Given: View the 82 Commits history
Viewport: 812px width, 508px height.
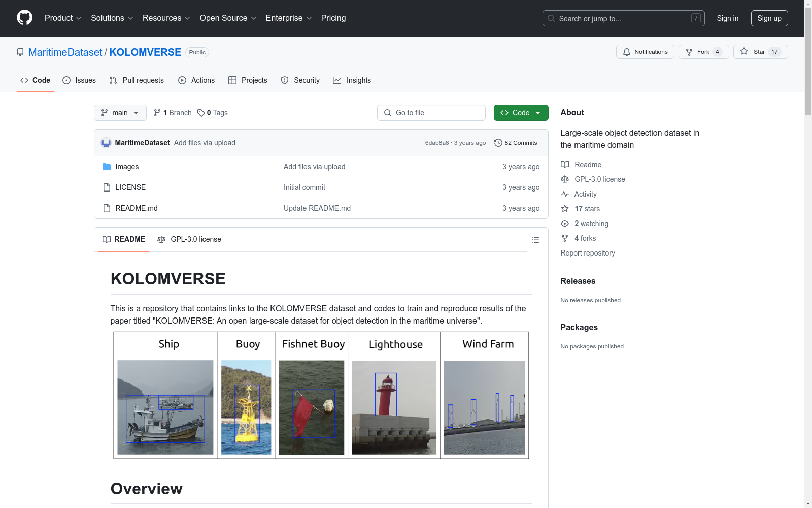Looking at the screenshot, I should [516, 143].
